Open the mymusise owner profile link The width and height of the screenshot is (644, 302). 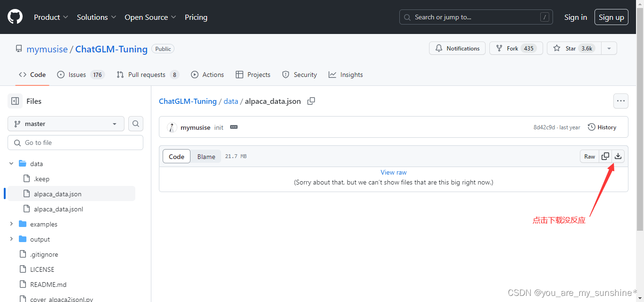[47, 49]
